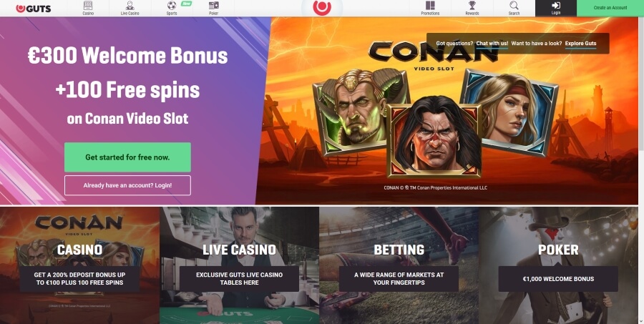Click the red Guts emblem in header center

coord(322,7)
